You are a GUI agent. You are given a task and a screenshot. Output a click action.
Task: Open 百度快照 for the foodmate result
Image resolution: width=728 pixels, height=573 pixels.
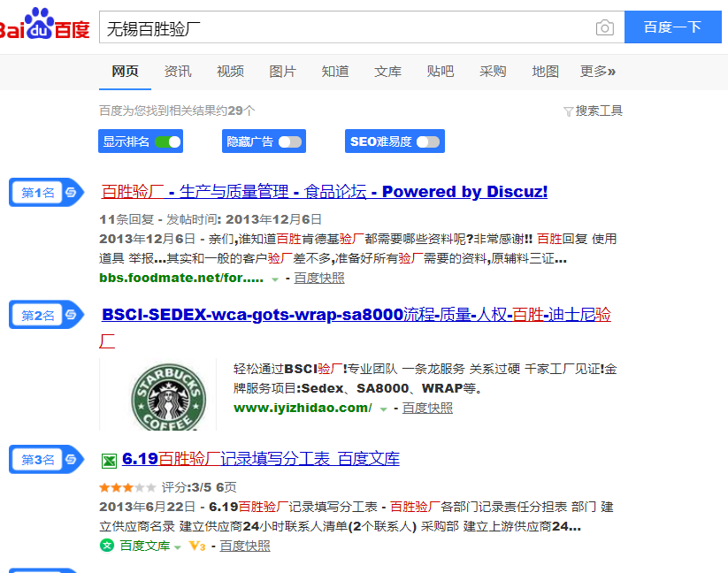[319, 278]
